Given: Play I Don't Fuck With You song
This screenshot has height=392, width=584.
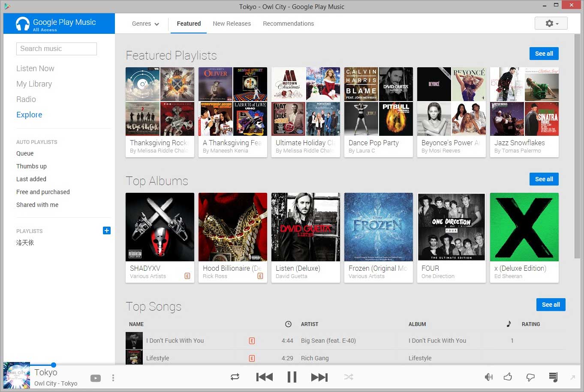Looking at the screenshot, I should coord(175,341).
